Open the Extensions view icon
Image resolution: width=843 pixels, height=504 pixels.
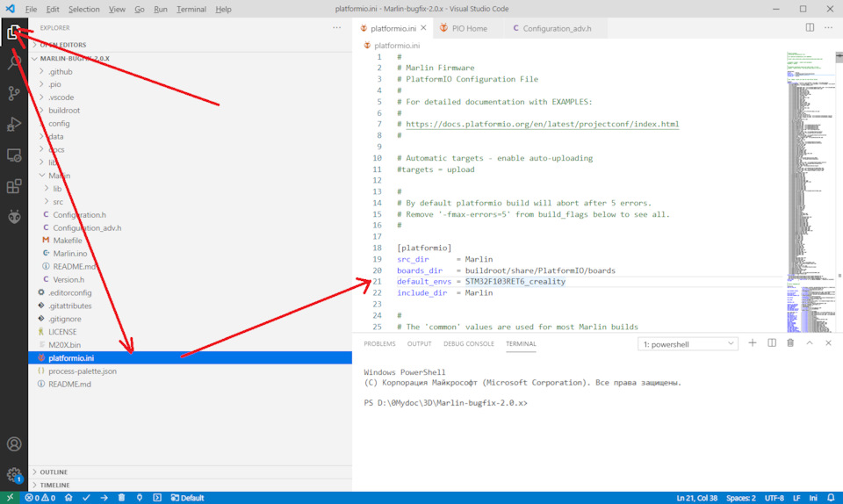click(14, 186)
